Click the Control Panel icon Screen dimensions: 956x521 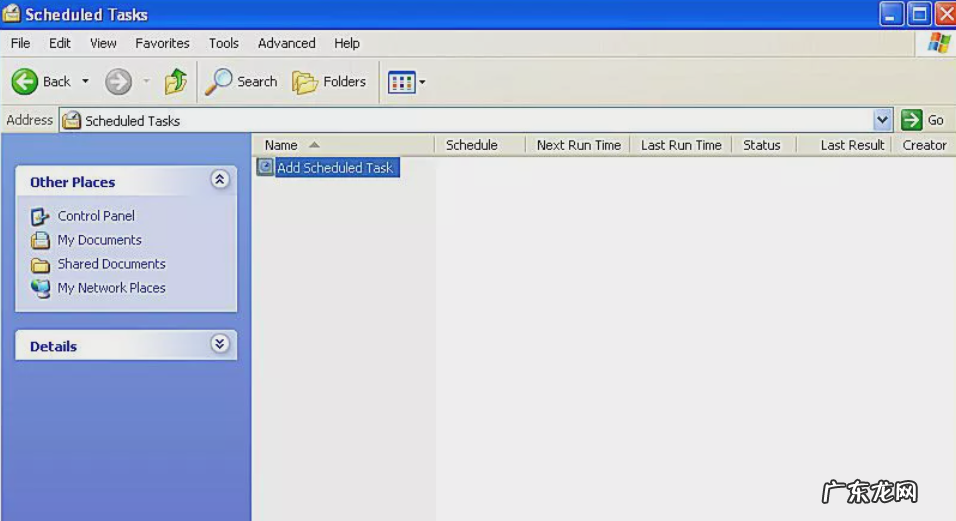coord(40,216)
